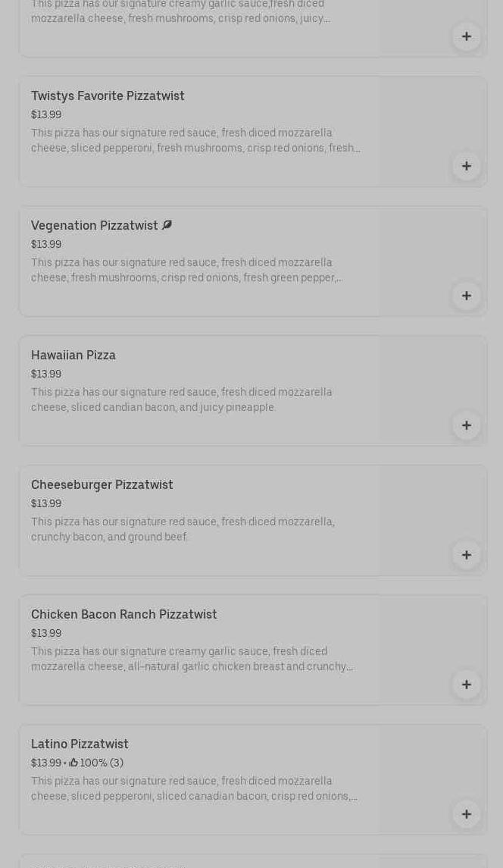503x868 pixels.
Task: Select the Hawaiian Pizza title
Action: (x=73, y=356)
